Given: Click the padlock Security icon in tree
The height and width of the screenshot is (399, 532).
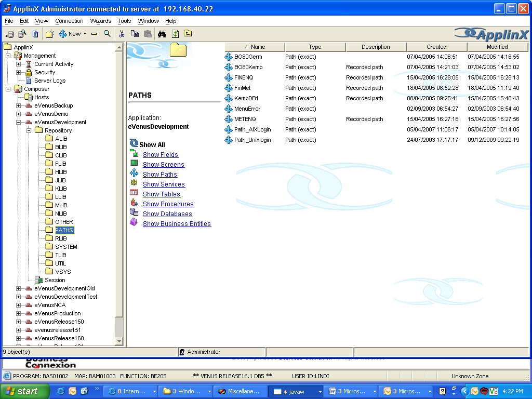Looking at the screenshot, I should point(29,72).
